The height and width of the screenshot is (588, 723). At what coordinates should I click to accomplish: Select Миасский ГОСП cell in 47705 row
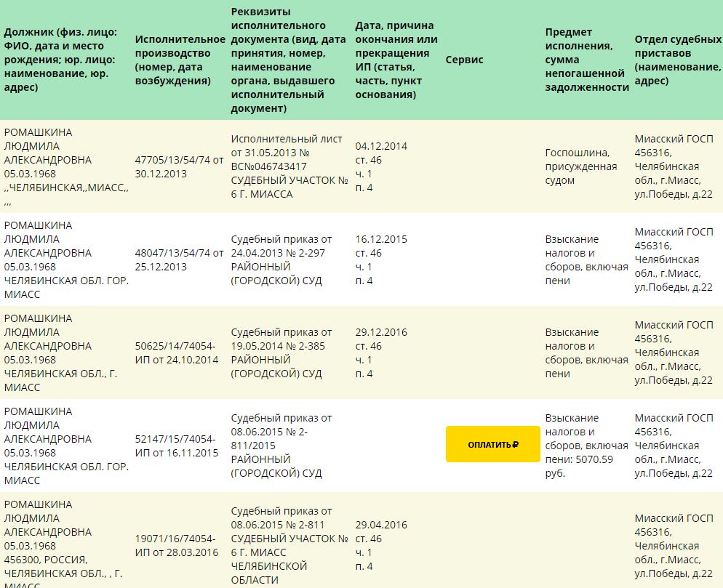(x=674, y=167)
